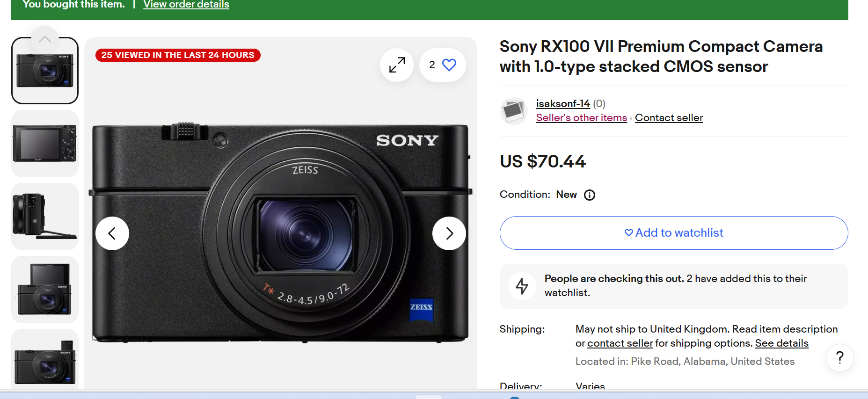Image resolution: width=868 pixels, height=399 pixels.
Task: Go back to the previous camera photo
Action: [112, 233]
